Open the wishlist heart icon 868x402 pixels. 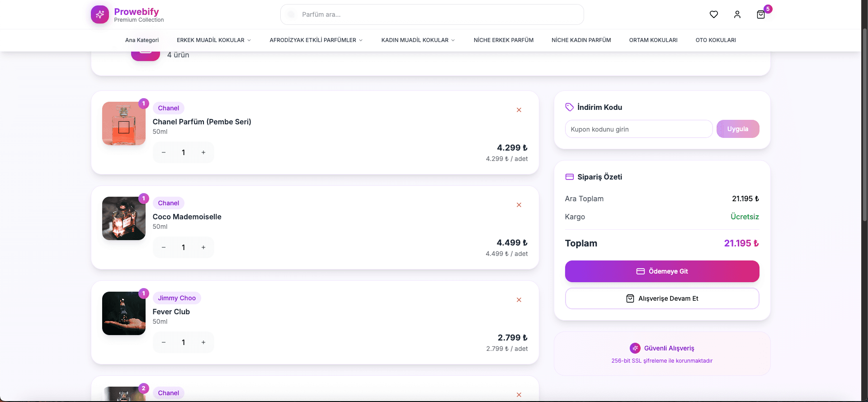[x=714, y=14]
